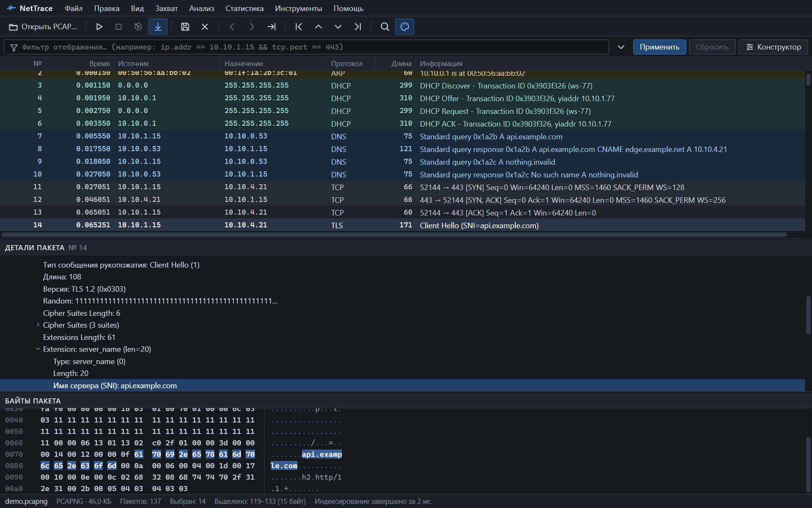
Task: Click the display filter input field
Action: point(306,47)
